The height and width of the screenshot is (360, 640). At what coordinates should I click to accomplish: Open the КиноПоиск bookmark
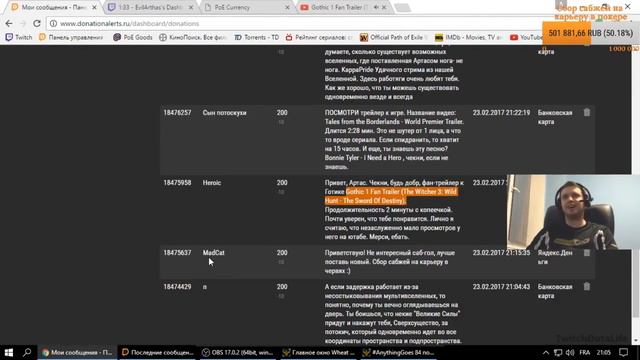(192, 37)
